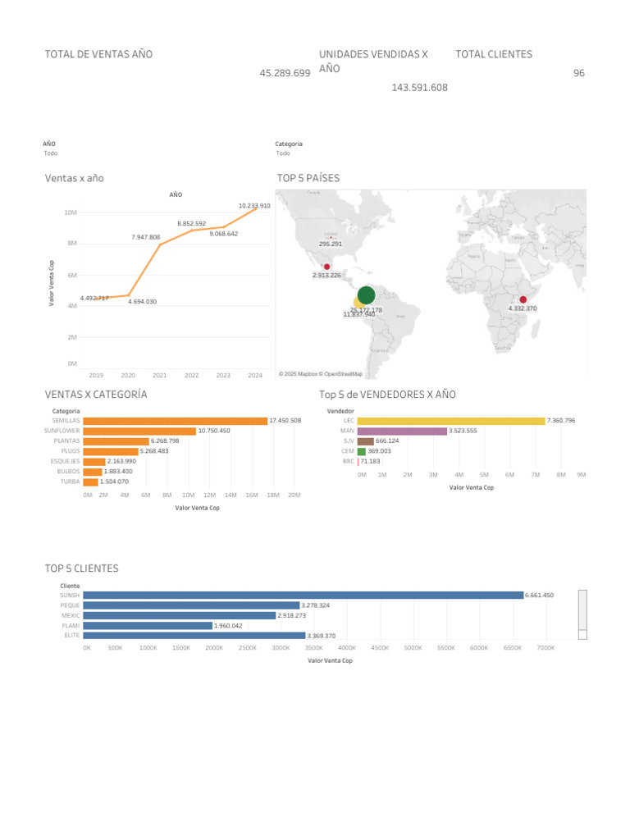Click the units sold value 143.591.608
Viewport: 630px width, 840px height.
[x=419, y=87]
